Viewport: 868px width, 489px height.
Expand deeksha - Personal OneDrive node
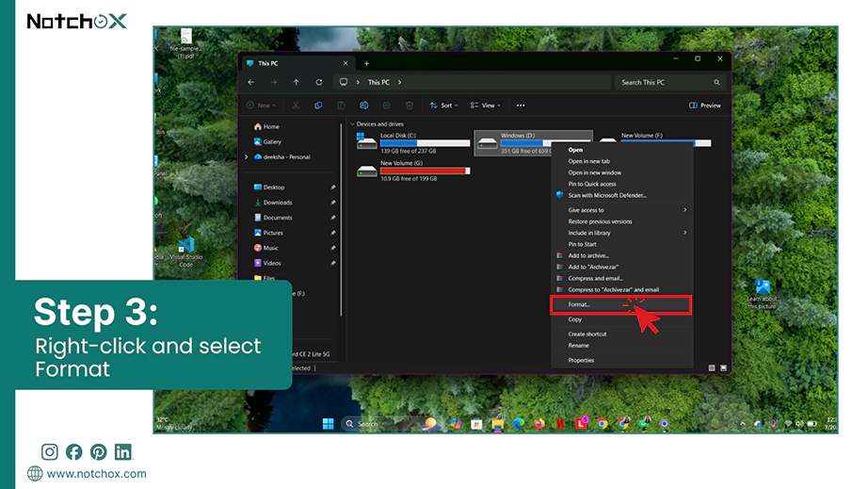click(x=247, y=156)
